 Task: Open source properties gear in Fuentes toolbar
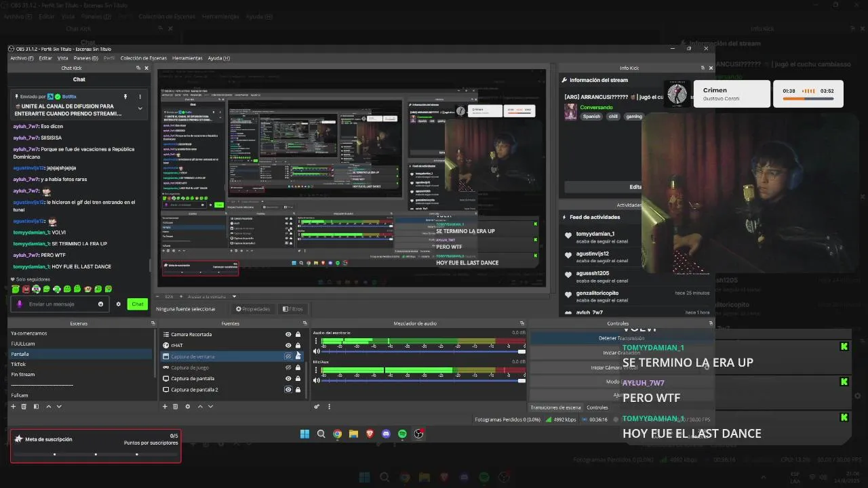point(188,407)
